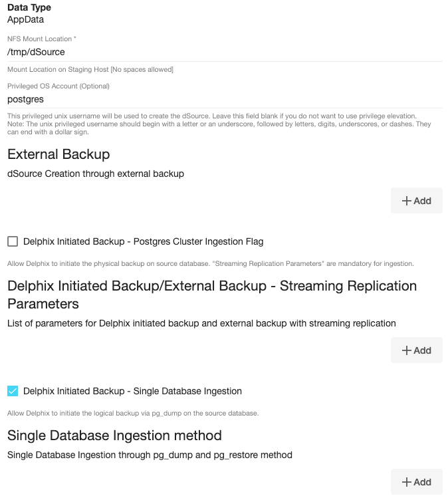448x500 pixels.
Task: Add a Streaming Replication Parameters entry
Action: click(417, 350)
